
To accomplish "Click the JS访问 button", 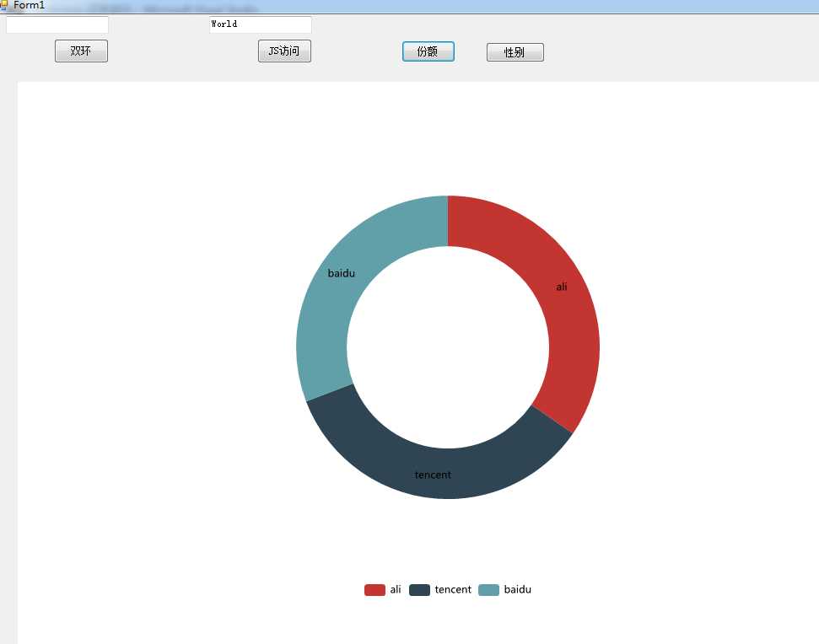I will point(284,51).
